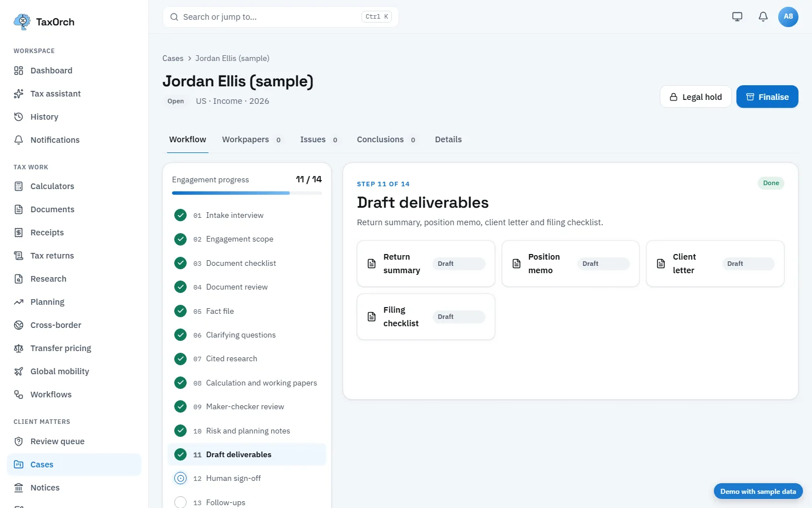Open the Position memo draft card
This screenshot has height=508, width=812.
[571, 264]
